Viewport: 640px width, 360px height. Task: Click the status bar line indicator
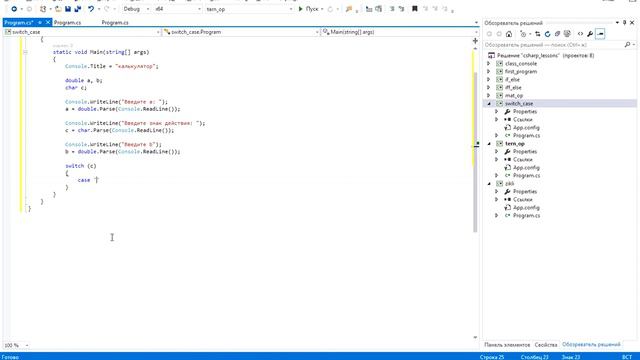point(492,357)
